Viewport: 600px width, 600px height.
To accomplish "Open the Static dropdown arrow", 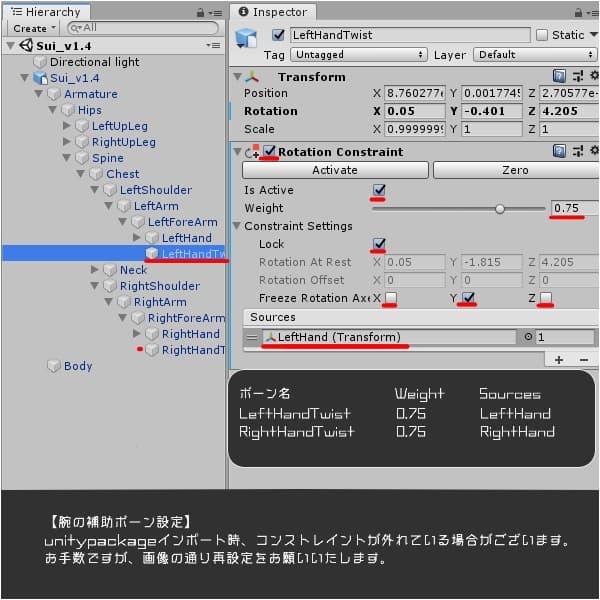I will pos(594,35).
